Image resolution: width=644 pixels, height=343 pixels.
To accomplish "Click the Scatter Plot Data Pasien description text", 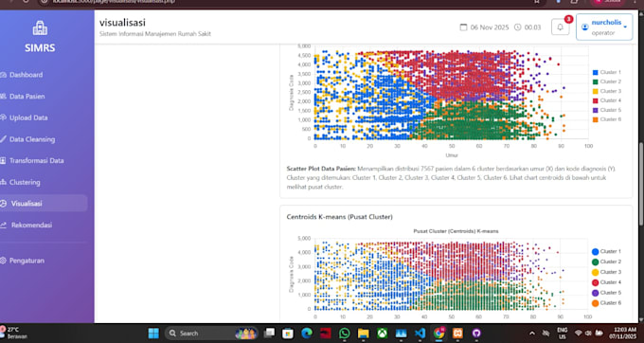I will (x=452, y=177).
